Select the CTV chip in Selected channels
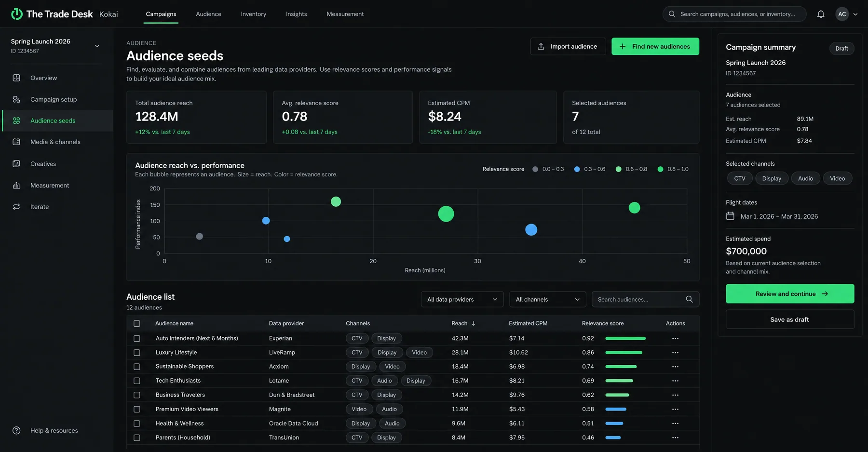868x452 pixels. tap(740, 178)
